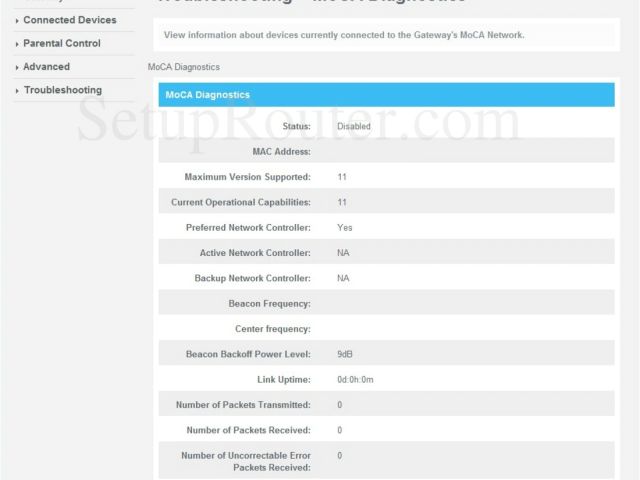
Task: Click the Maximum Version Supported label
Action: [x=247, y=177]
